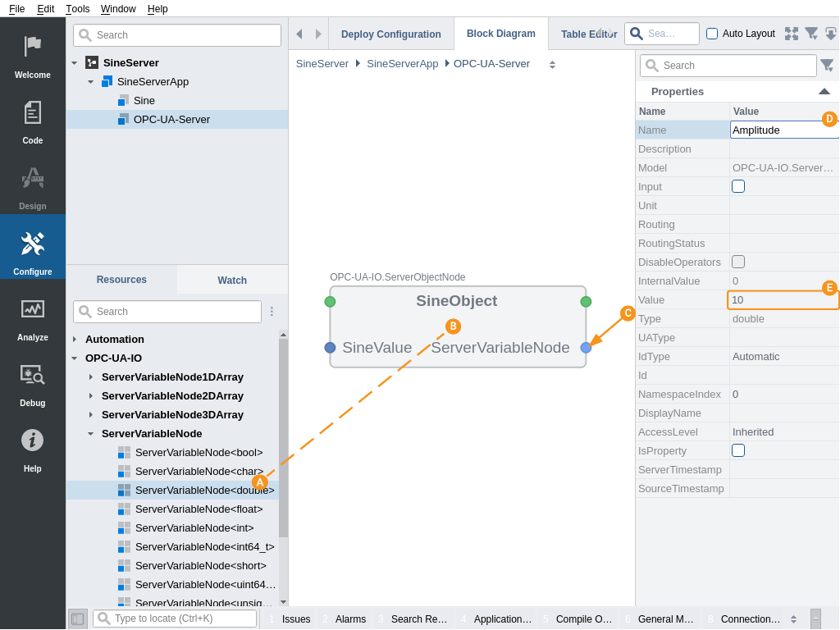Toggle the IsProperty checkbox
Screen dimensions: 840x630
point(738,450)
